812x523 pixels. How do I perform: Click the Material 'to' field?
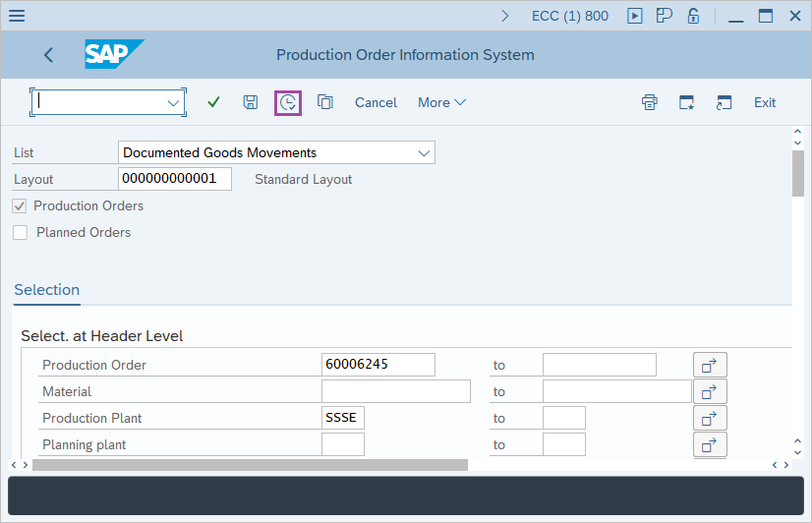tap(616, 391)
